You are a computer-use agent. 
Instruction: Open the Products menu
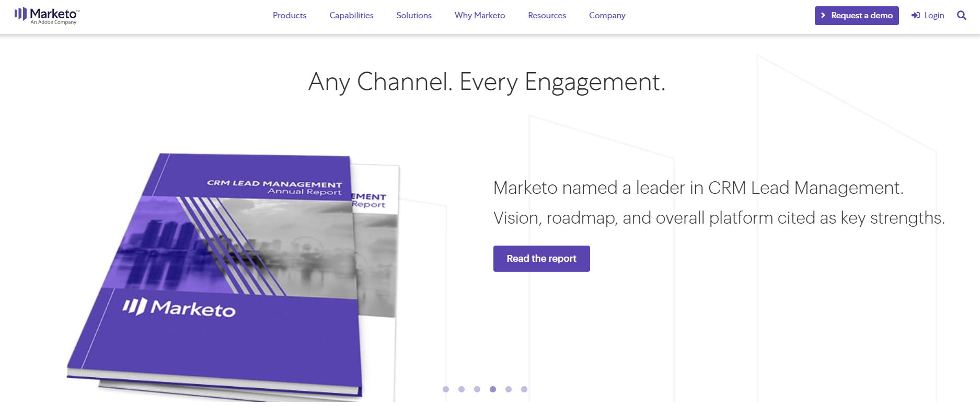coord(290,16)
